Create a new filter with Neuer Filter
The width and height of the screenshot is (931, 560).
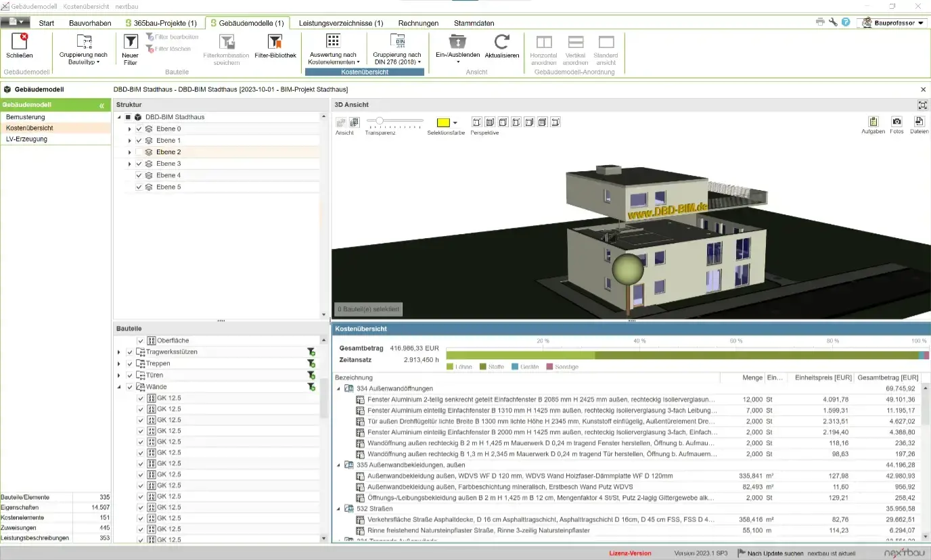130,49
